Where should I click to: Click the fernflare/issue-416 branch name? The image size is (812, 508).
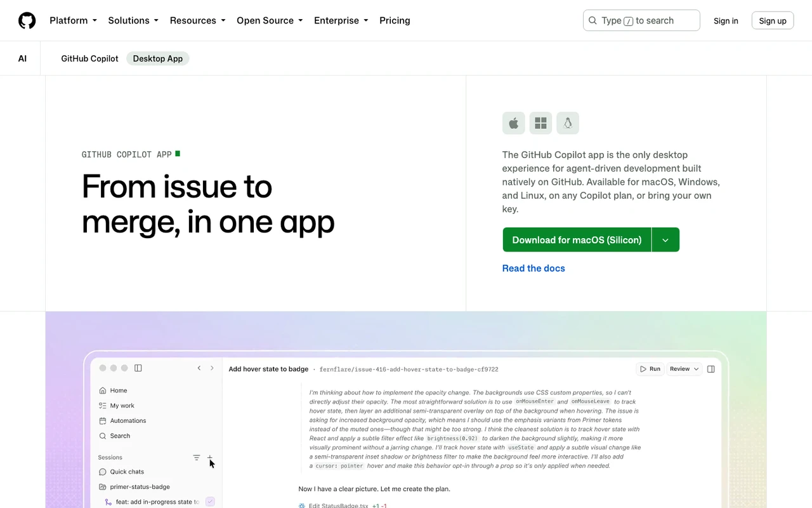(x=409, y=369)
